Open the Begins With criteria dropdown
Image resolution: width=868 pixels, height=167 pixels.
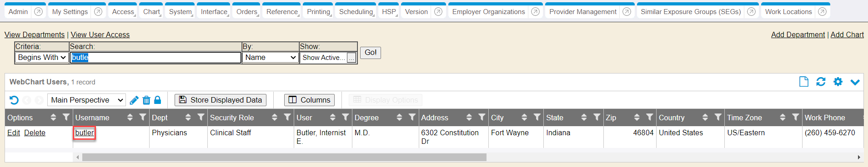tap(41, 58)
